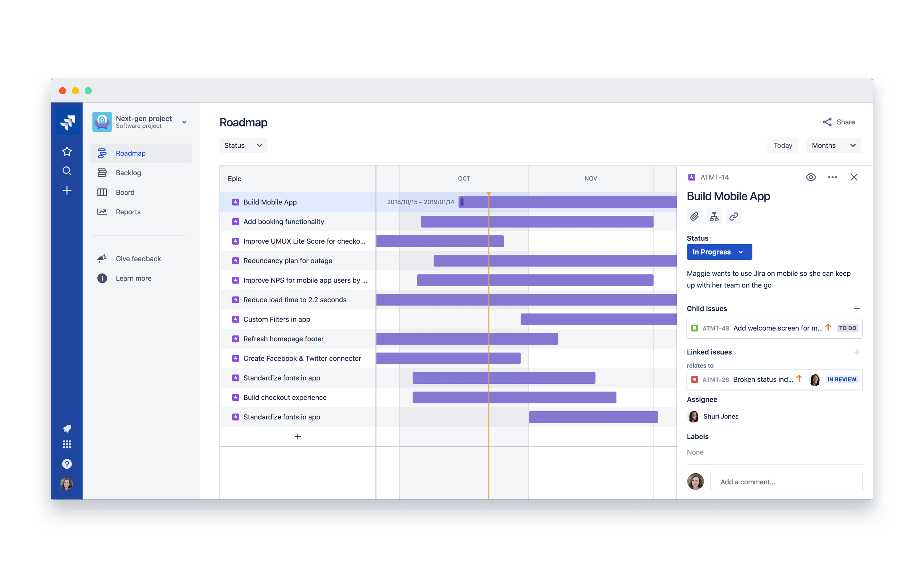The height and width of the screenshot is (577, 924).
Task: Open the Backlog section
Action: pyautogui.click(x=128, y=172)
